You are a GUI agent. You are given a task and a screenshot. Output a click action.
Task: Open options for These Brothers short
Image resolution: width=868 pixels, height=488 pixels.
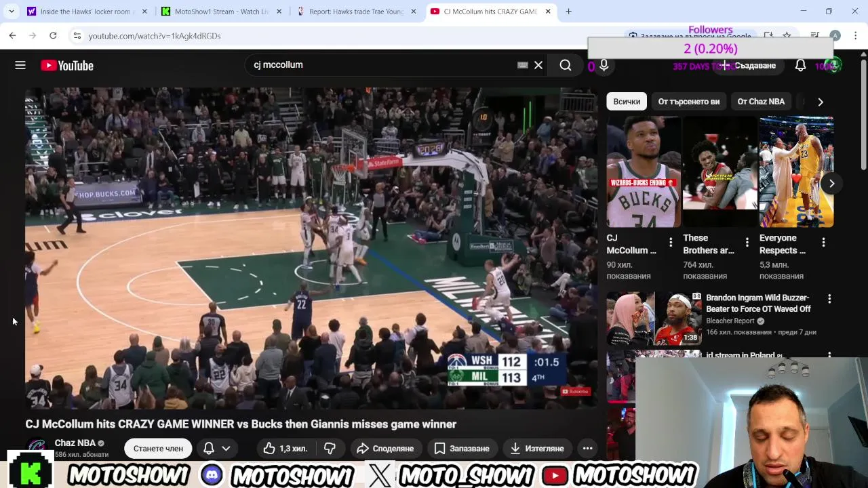[747, 242]
